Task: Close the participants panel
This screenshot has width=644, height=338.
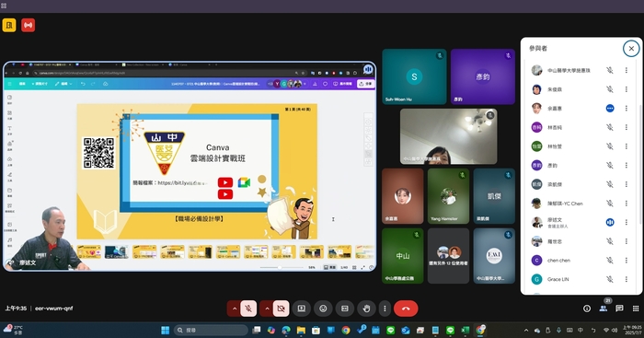Action: (x=631, y=48)
